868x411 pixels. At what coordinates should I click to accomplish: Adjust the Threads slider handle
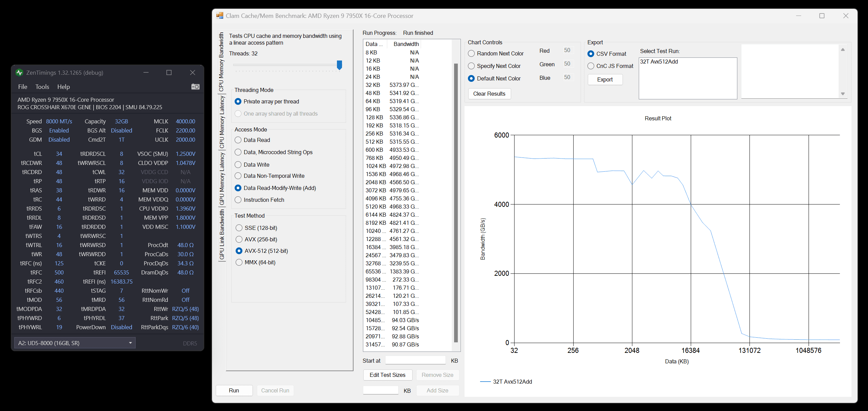click(339, 65)
